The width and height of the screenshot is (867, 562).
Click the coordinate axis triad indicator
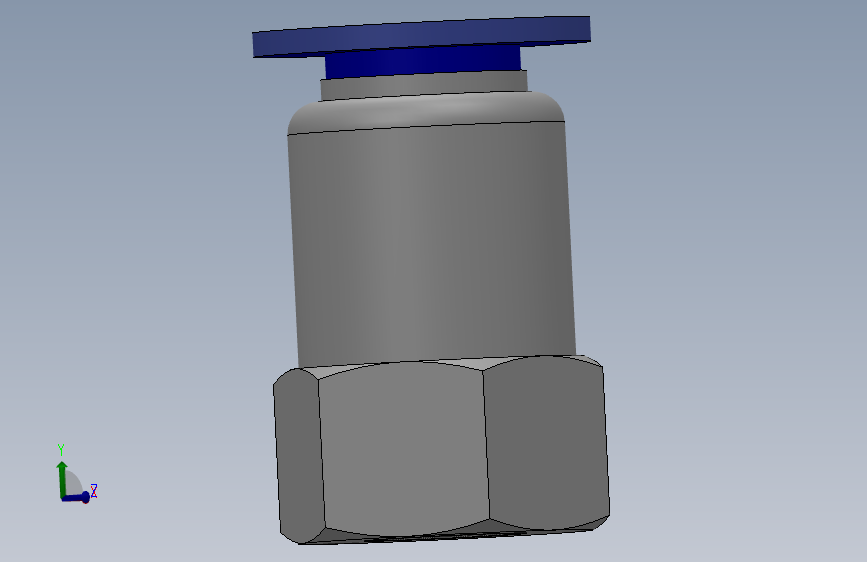click(x=77, y=474)
